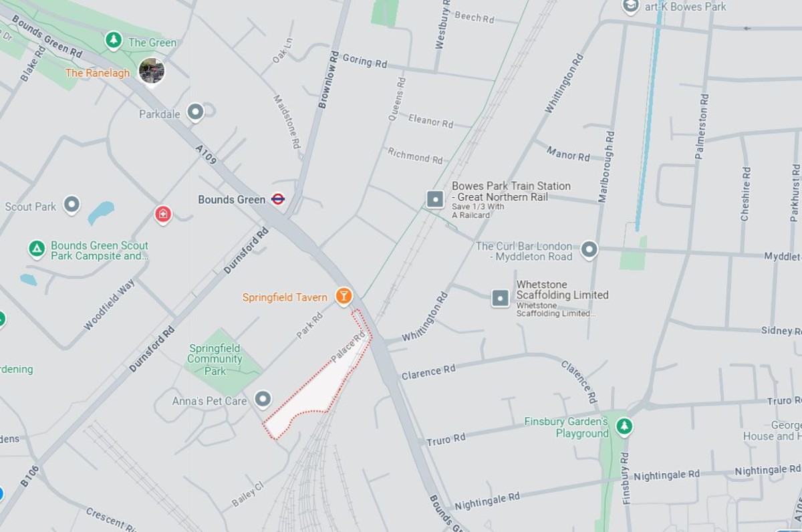The width and height of the screenshot is (802, 532).
Task: Click Springfield Community Park label
Action: pos(215,359)
